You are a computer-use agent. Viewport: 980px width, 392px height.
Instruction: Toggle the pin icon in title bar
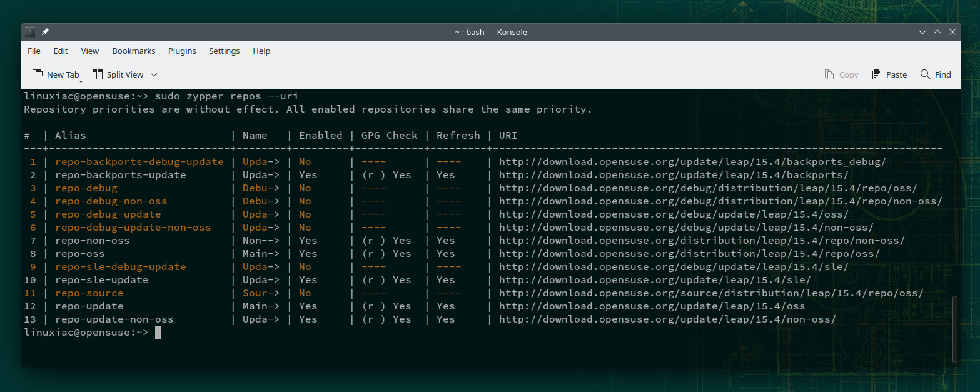45,32
